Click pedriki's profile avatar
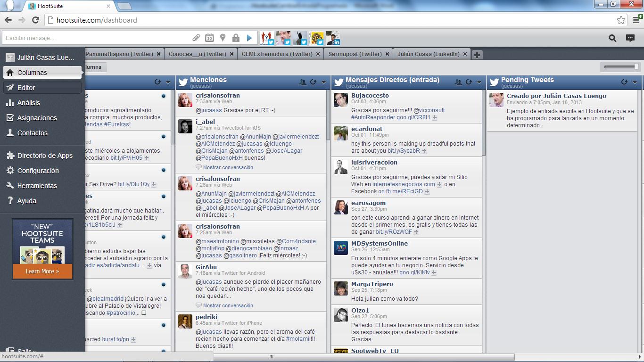The height and width of the screenshot is (362, 644). click(x=185, y=321)
